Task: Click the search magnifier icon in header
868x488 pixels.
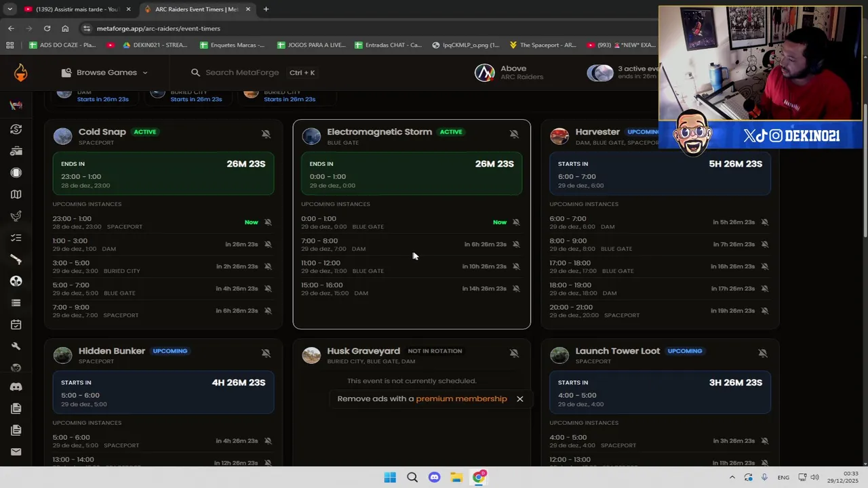Action: (195, 73)
